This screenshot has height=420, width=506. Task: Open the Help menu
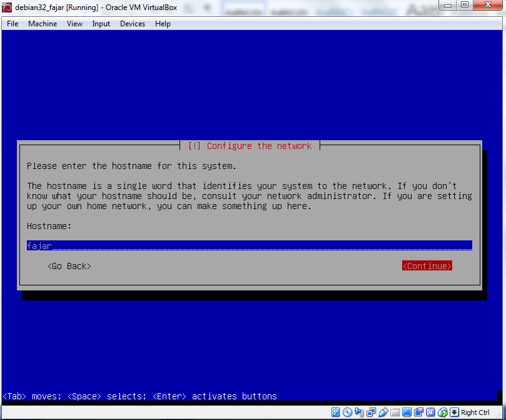(x=163, y=24)
